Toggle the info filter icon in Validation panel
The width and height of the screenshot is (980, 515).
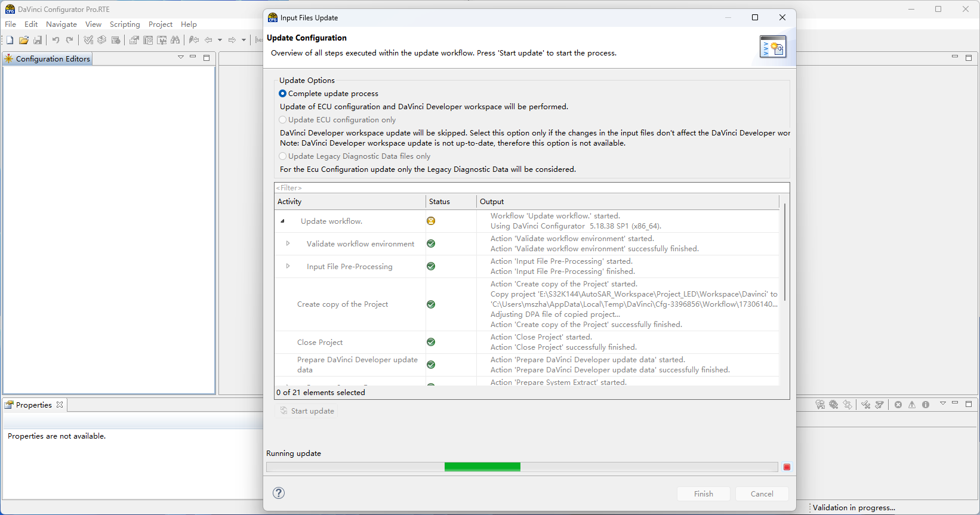point(926,405)
